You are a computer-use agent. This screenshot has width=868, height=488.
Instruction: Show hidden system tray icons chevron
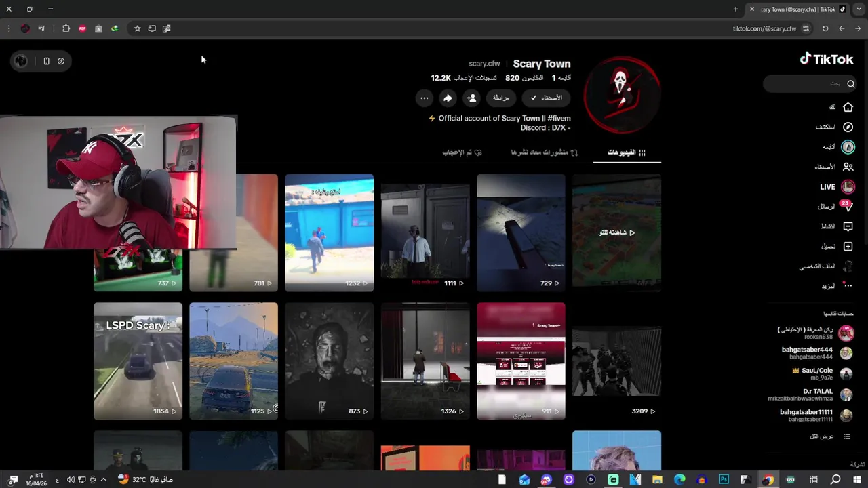click(103, 480)
